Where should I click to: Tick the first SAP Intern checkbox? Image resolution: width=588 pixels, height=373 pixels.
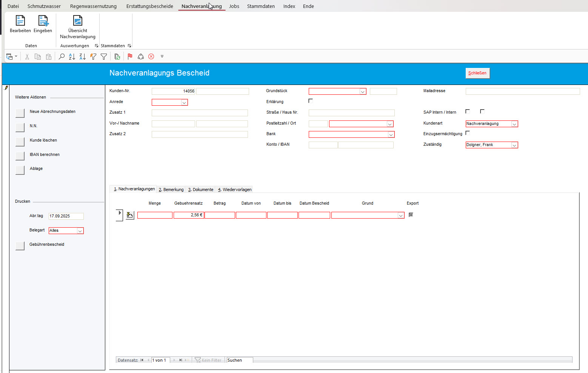[468, 111]
